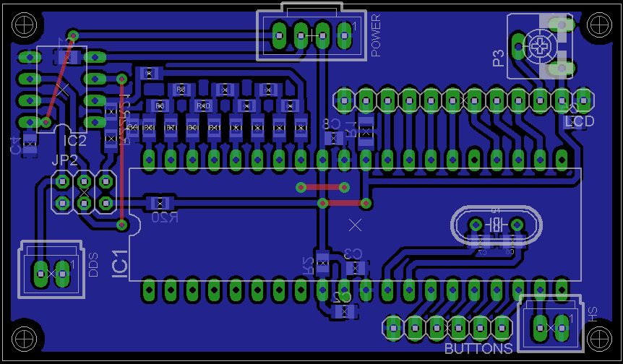
Task: Click the R5 resistor beside C3
Action: coord(322,263)
